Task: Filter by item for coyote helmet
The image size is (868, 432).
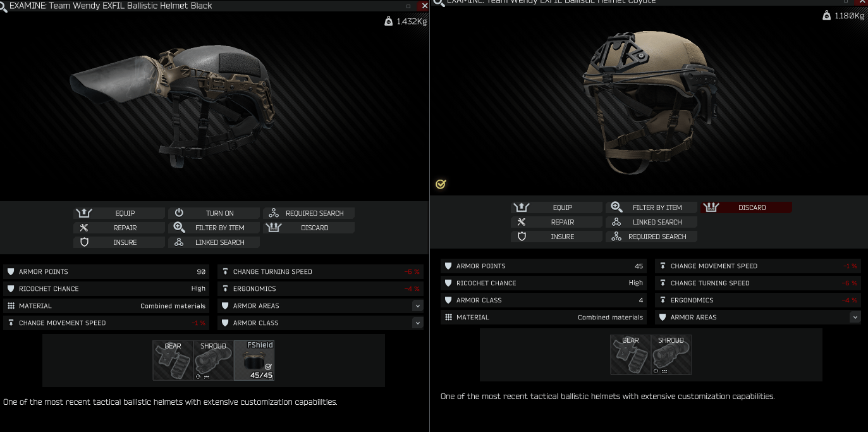Action: tap(651, 207)
